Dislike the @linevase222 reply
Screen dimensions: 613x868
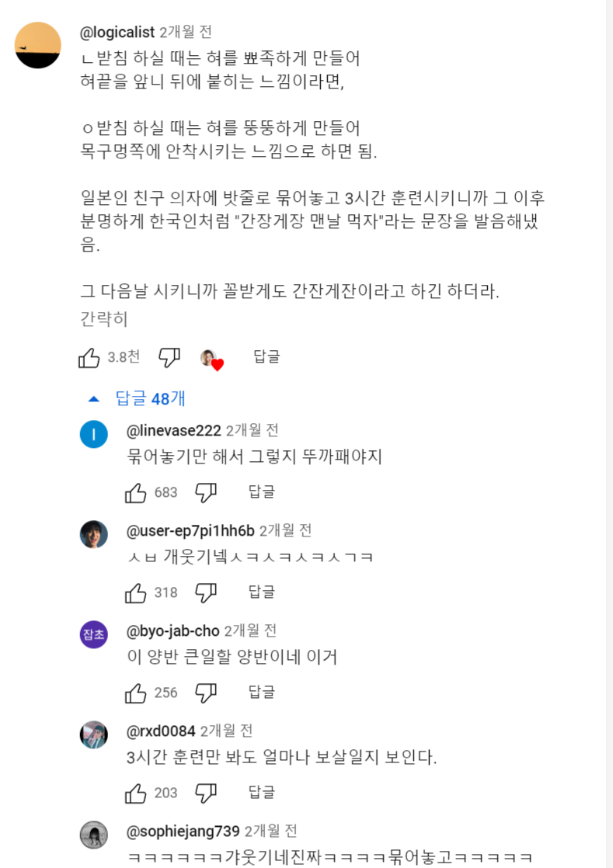point(206,492)
